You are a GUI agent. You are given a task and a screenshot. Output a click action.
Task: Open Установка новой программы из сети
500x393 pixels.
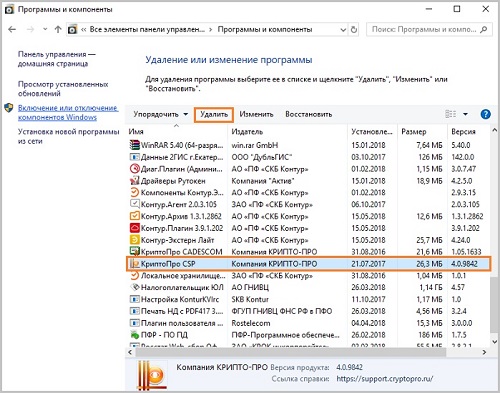coord(68,136)
